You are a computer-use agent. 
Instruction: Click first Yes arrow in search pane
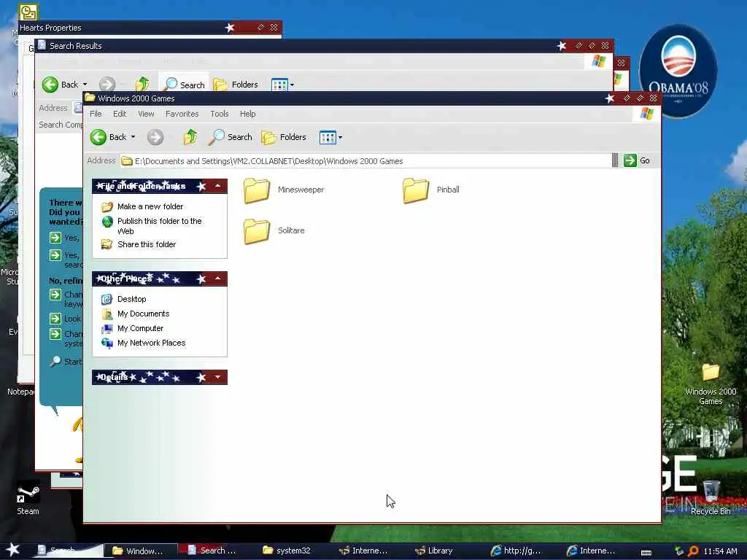(55, 238)
